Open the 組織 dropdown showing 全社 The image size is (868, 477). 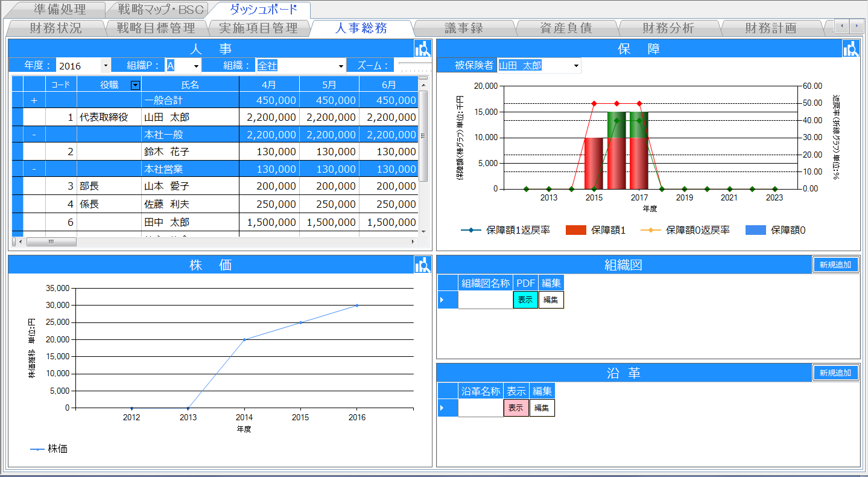click(341, 65)
